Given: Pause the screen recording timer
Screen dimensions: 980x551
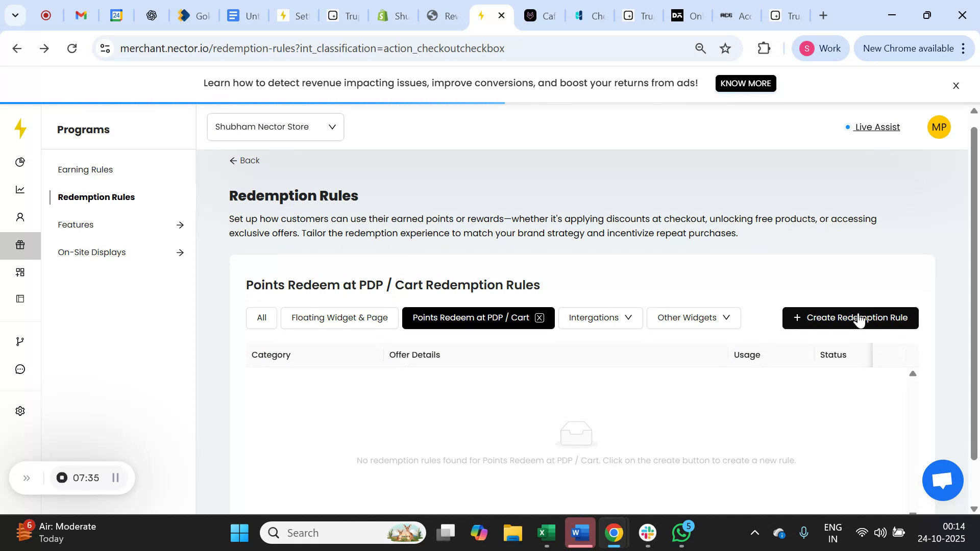Looking at the screenshot, I should [x=115, y=478].
